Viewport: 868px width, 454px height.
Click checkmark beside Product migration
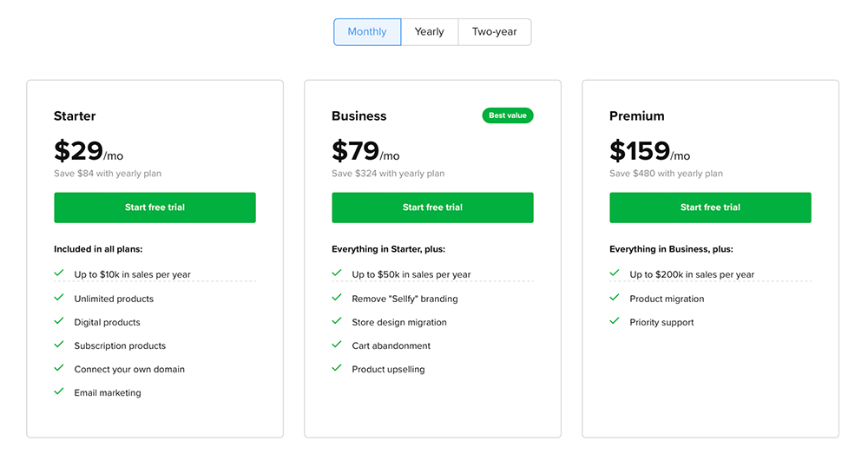[x=615, y=298]
